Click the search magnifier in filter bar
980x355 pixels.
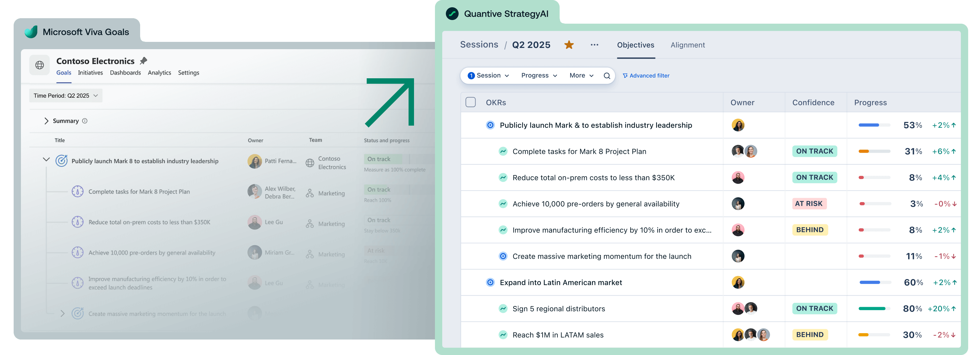607,76
